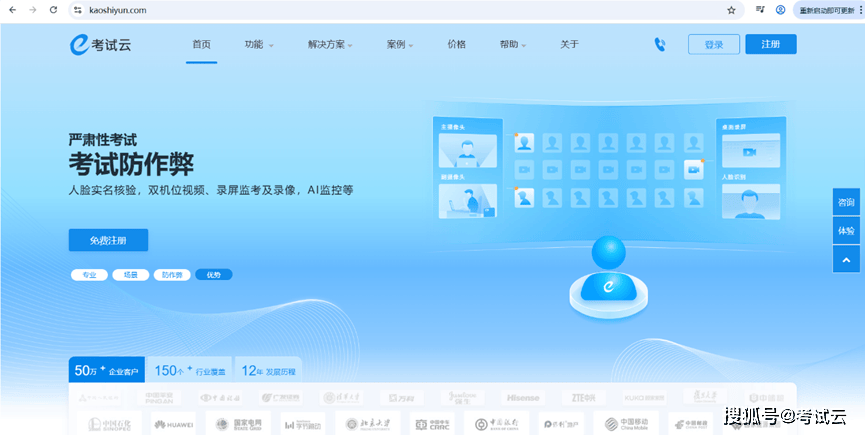Click the 考试云 logo in the header

coord(102,45)
